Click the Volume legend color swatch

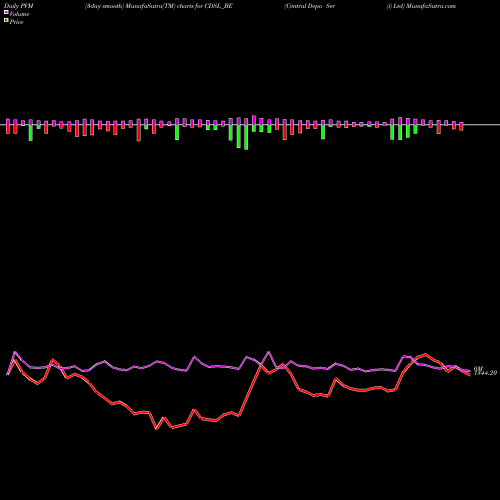(6, 12)
